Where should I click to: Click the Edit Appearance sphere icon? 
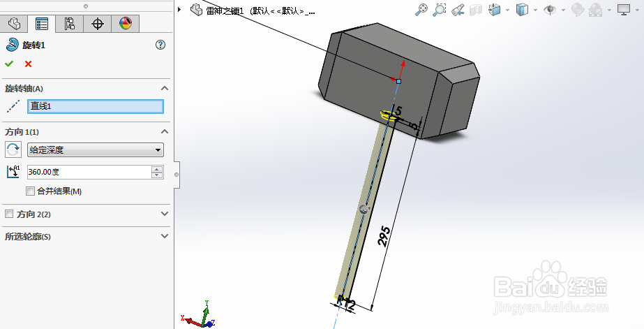pyautogui.click(x=578, y=10)
